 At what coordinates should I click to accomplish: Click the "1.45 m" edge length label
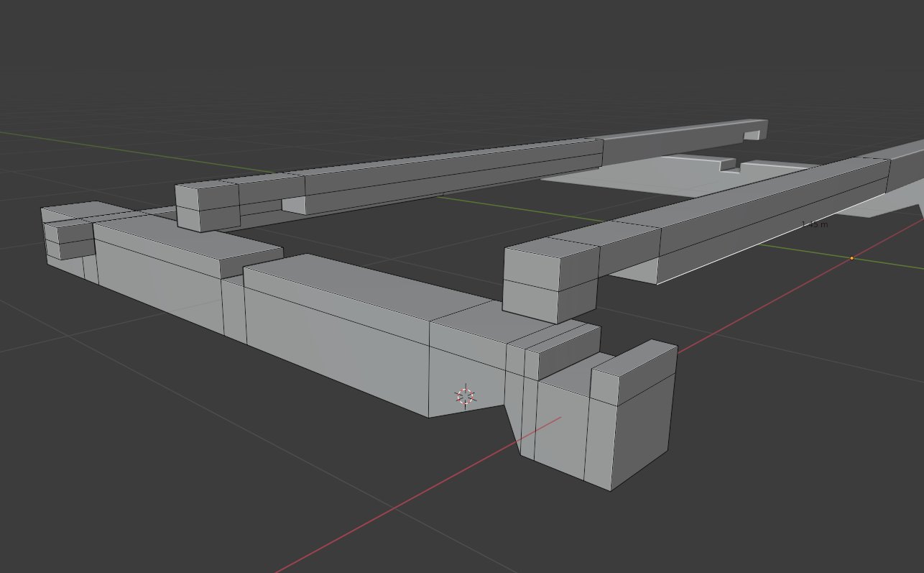(814, 225)
